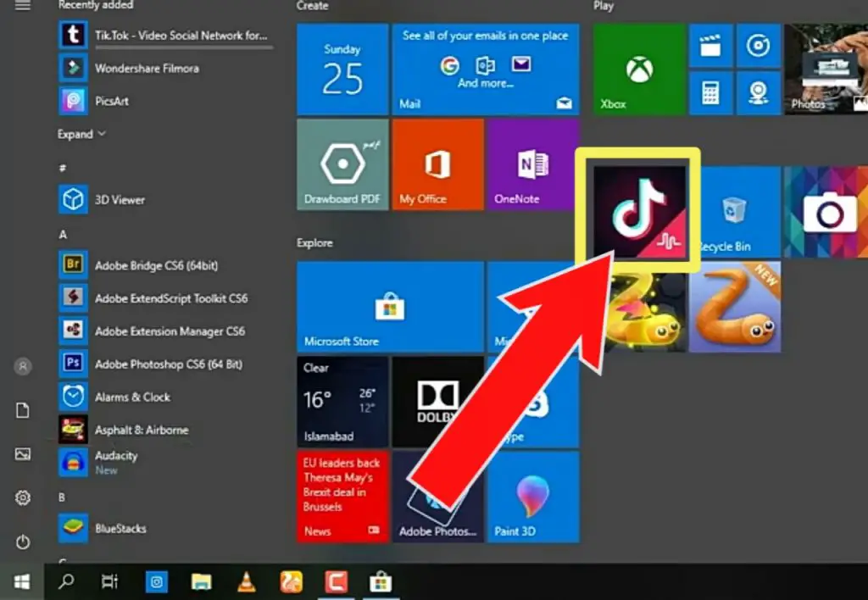Open OneNote tile
Image resolution: width=868 pixels, height=600 pixels.
tap(533, 164)
